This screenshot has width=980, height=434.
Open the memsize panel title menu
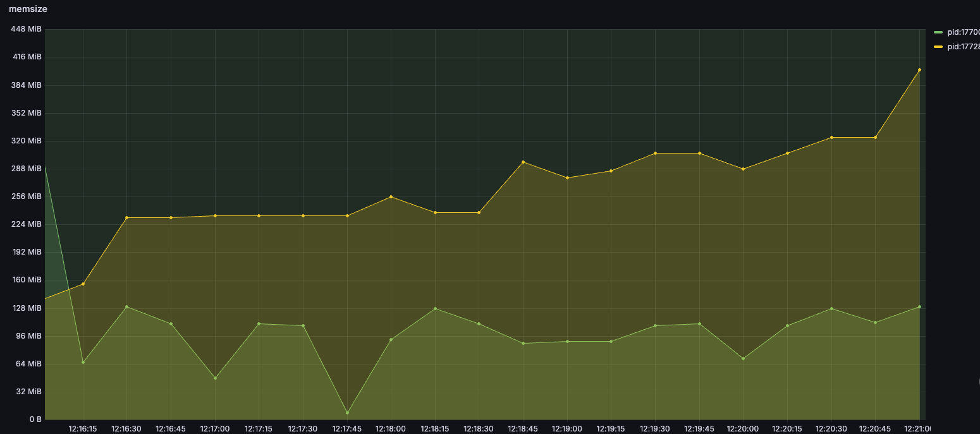click(x=28, y=9)
